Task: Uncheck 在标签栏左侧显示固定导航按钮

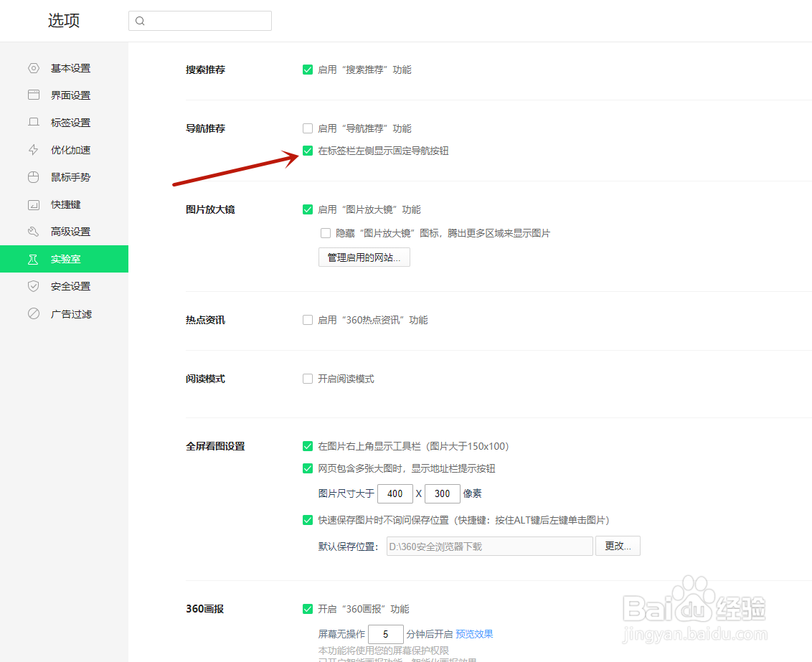Action: 308,151
